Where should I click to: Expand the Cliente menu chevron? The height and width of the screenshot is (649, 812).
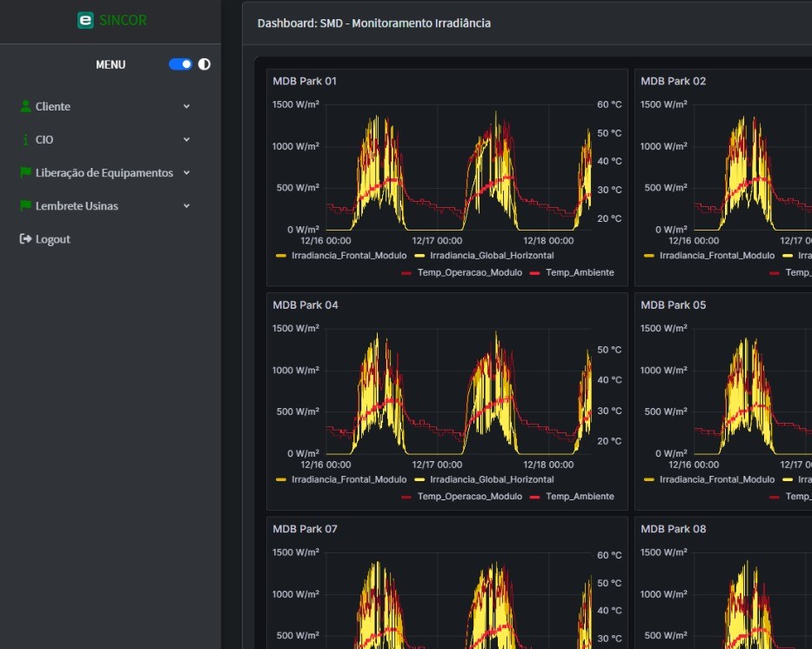coord(186,106)
